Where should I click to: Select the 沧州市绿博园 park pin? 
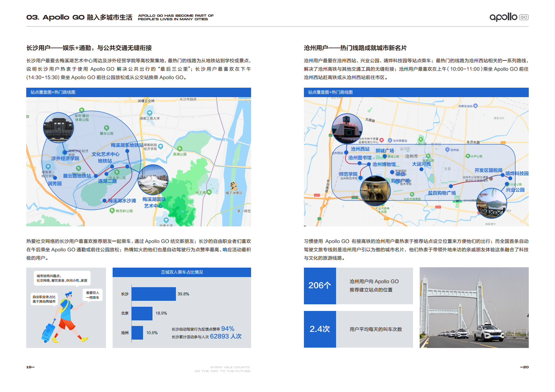click(x=412, y=194)
